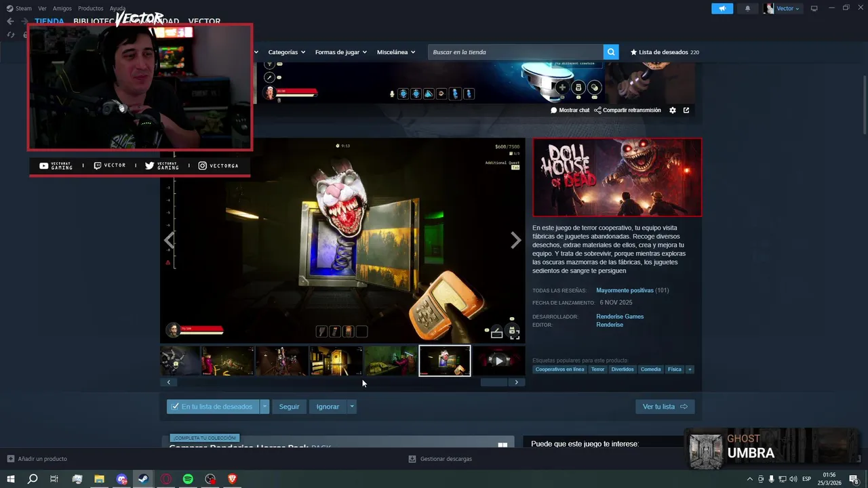The width and height of the screenshot is (868, 488).
Task: Open File Explorer from taskbar
Action: click(x=99, y=479)
